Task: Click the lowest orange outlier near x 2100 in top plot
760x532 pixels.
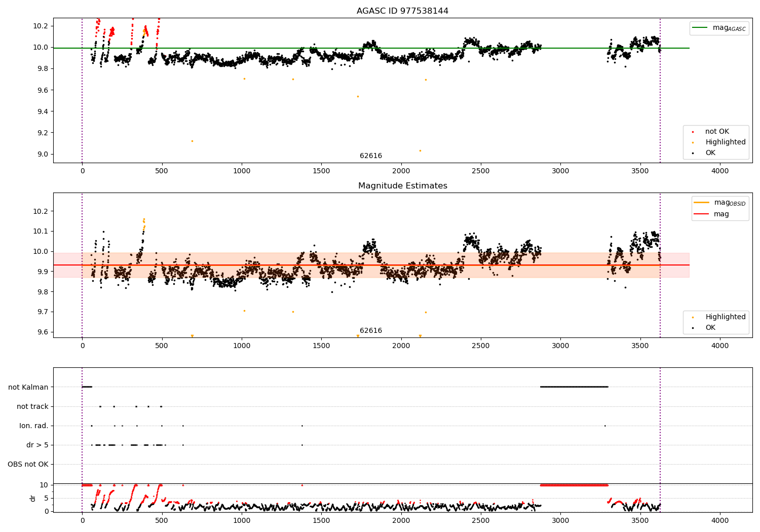Action: (x=420, y=150)
